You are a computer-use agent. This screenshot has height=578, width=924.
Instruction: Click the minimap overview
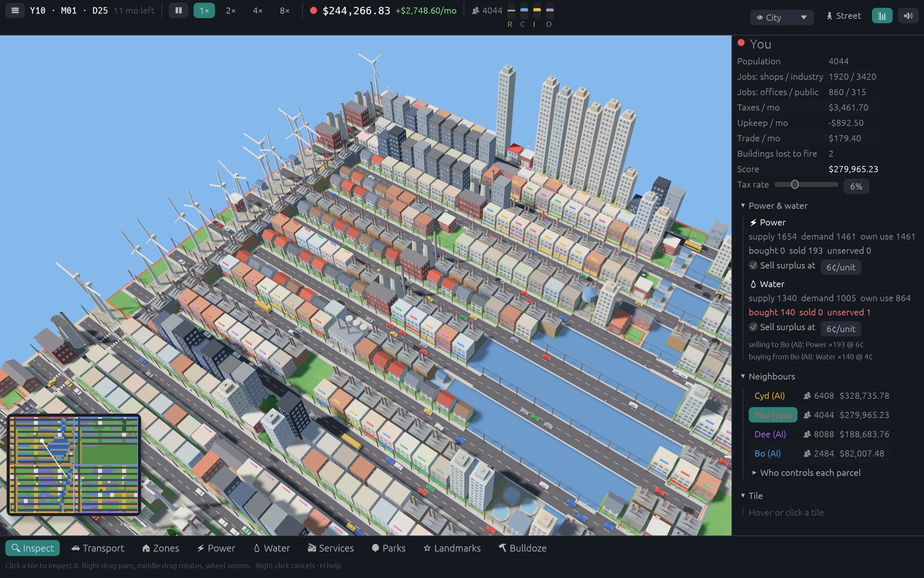coord(74,465)
